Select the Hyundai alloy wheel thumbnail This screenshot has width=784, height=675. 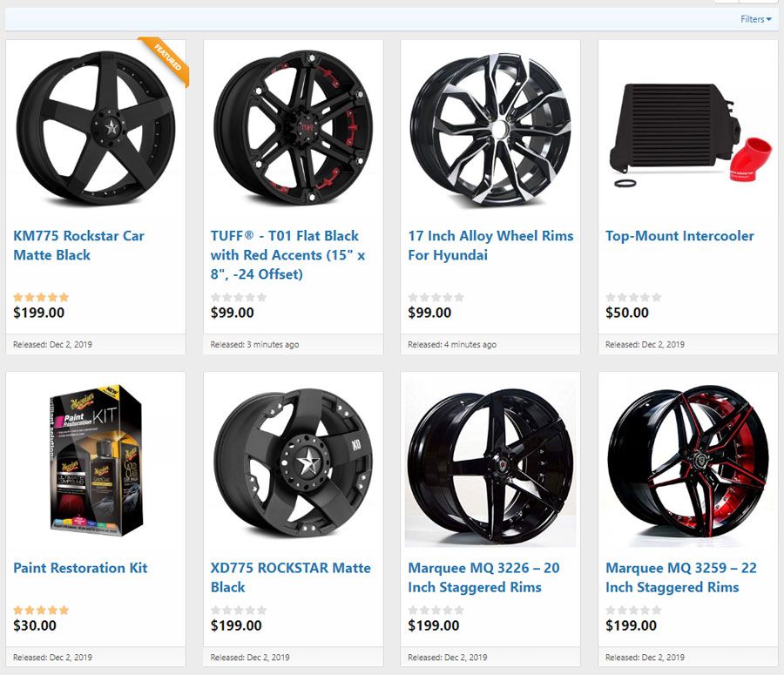pos(490,129)
